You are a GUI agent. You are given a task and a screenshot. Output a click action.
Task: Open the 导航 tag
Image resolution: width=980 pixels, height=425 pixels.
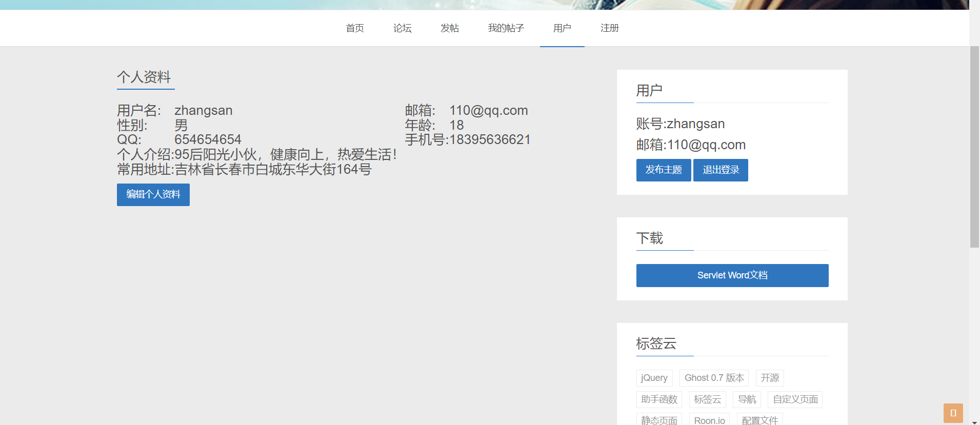(x=747, y=399)
